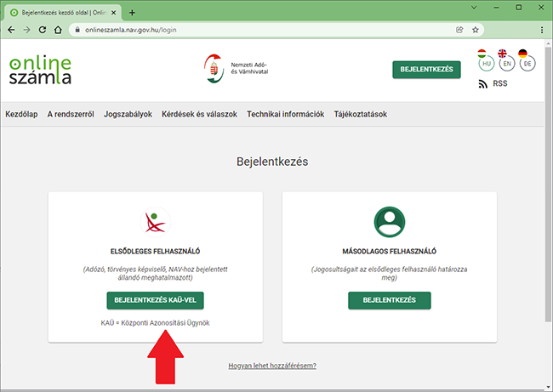Click BEJELENTKEZÉS KAÜ-VEL button
Screen dimensions: 553x392
155,300
